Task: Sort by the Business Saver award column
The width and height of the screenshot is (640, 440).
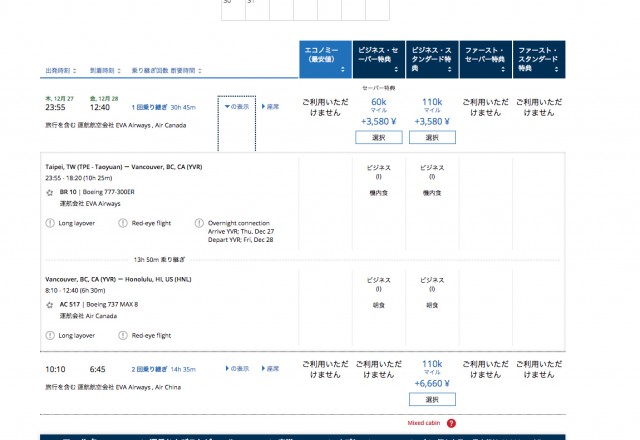Action: coord(379,59)
